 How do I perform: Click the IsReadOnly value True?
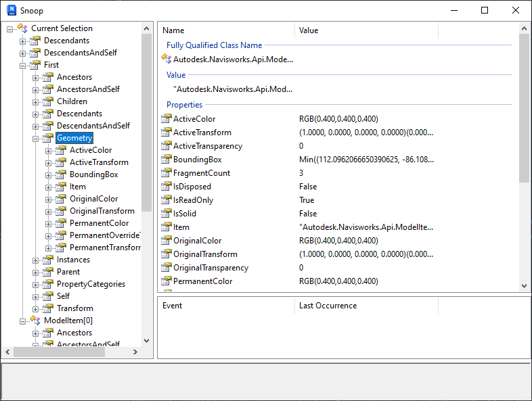tap(307, 200)
